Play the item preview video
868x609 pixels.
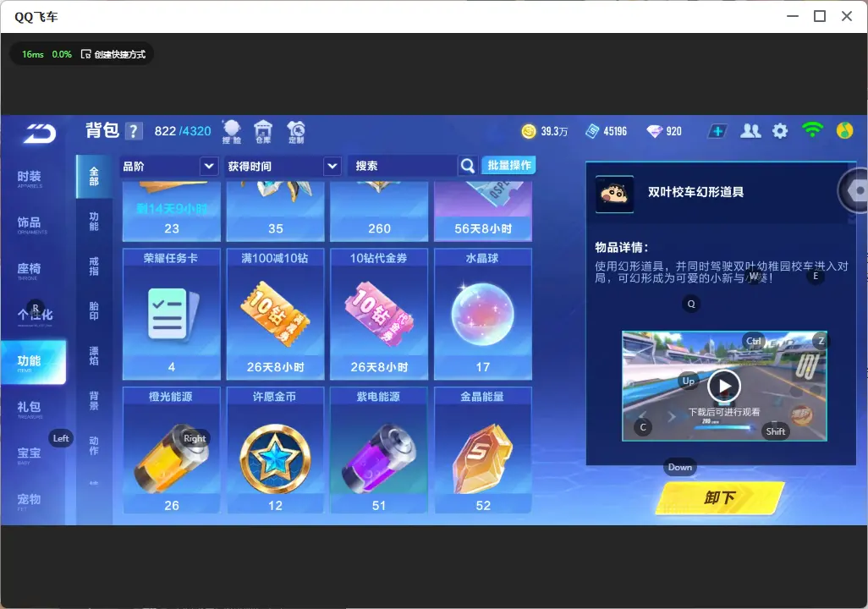[x=724, y=386]
